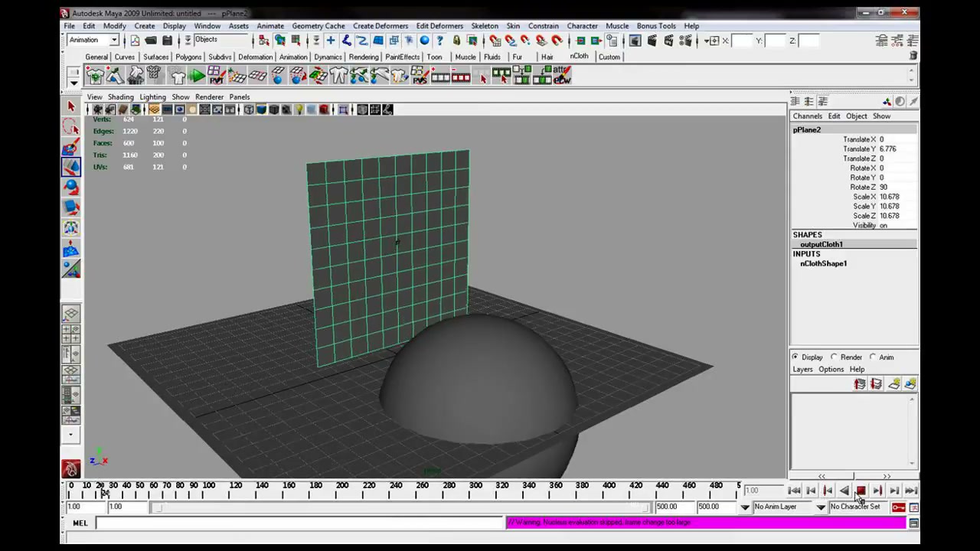Image resolution: width=980 pixels, height=551 pixels.
Task: Select the Anim radio button
Action: [873, 357]
